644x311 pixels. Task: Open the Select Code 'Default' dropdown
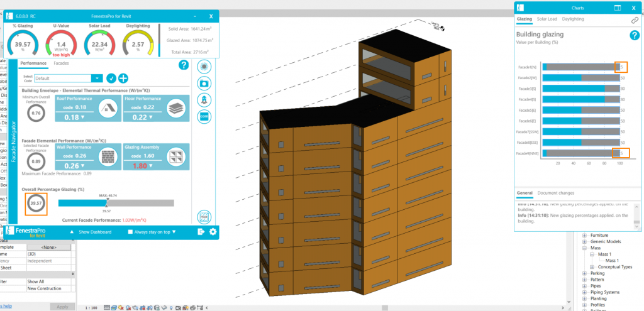coord(96,79)
